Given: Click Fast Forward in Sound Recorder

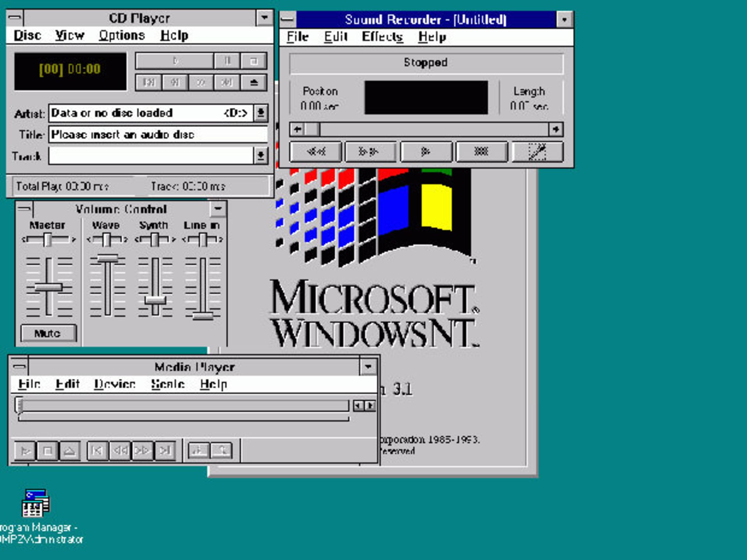Looking at the screenshot, I should coord(370,152).
